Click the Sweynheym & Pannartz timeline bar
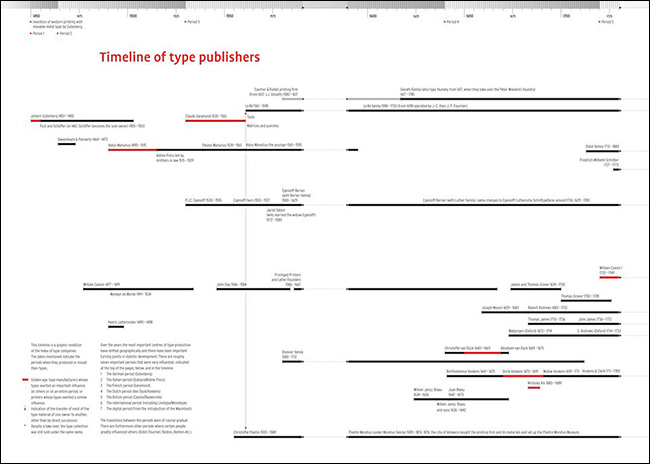The height and width of the screenshot is (464, 650). [65, 145]
